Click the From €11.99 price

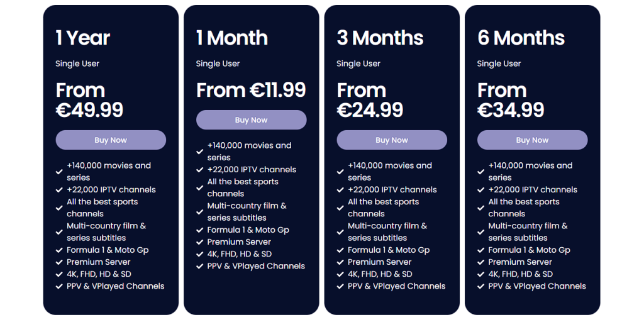[x=251, y=90]
